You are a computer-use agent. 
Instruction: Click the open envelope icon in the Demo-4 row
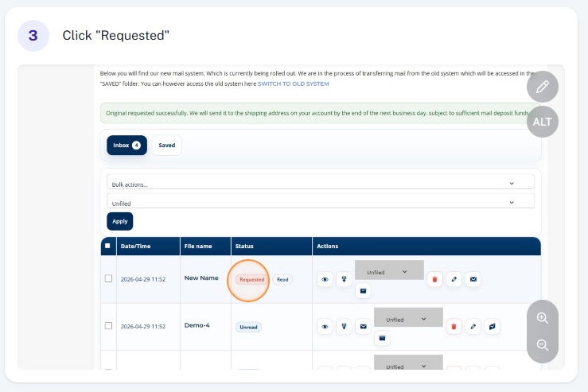coord(492,327)
